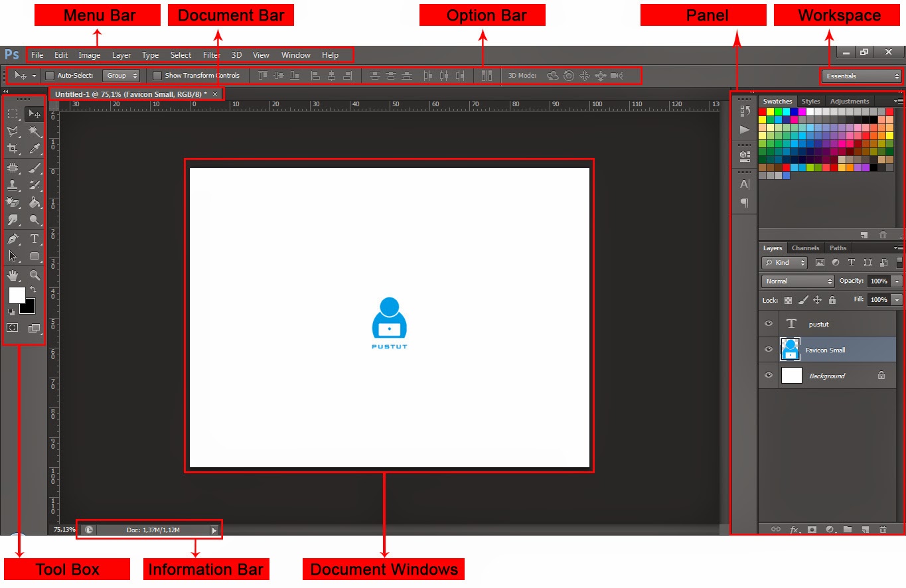Image resolution: width=906 pixels, height=588 pixels.
Task: Open the Normal blend mode dropdown
Action: (796, 281)
